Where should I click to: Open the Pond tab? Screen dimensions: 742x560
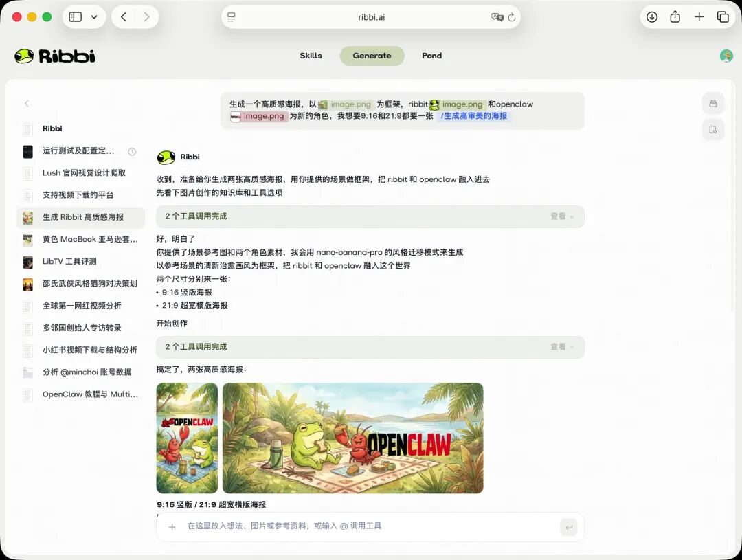[x=431, y=56]
